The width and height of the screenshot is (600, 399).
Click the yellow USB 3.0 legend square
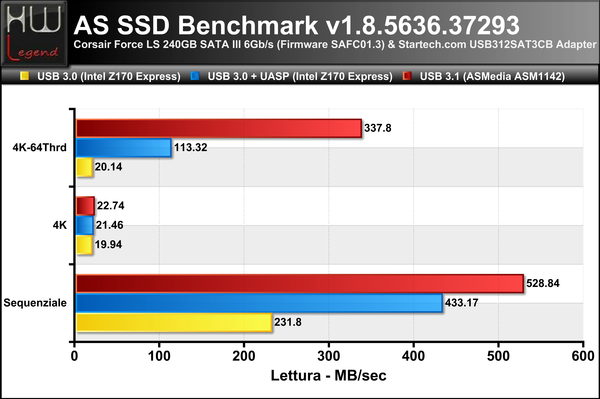(24, 76)
